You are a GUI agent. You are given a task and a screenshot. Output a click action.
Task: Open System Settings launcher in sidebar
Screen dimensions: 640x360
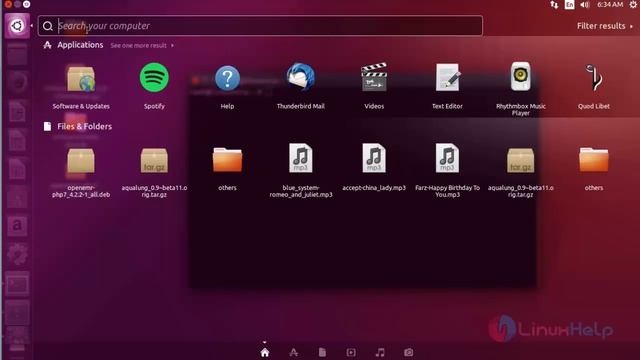pyautogui.click(x=17, y=255)
